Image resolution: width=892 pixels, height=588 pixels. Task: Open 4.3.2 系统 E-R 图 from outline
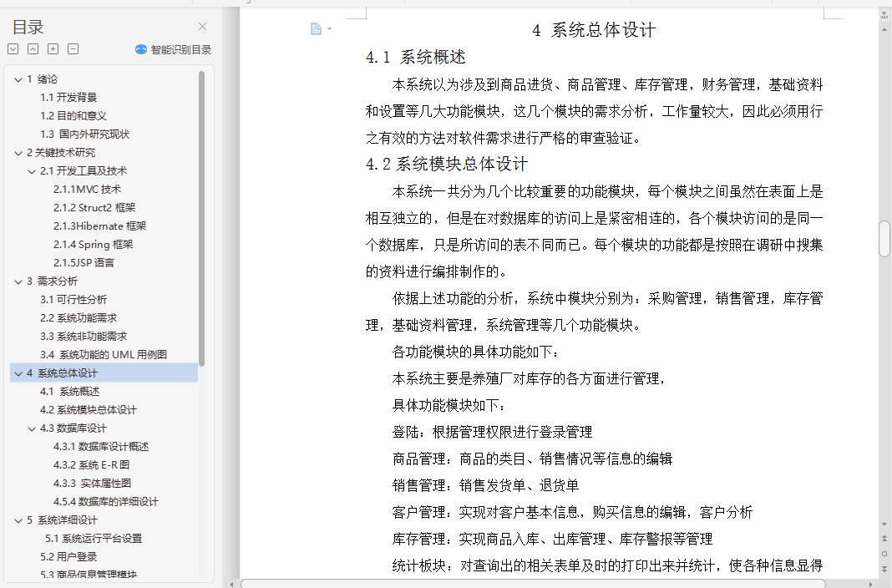pos(92,465)
